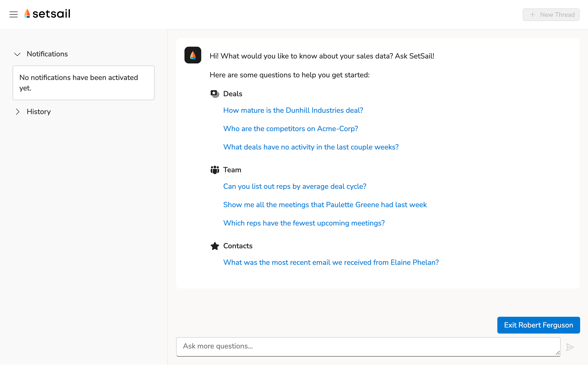Ask how mature the Dunhill Industries deal is

click(293, 110)
